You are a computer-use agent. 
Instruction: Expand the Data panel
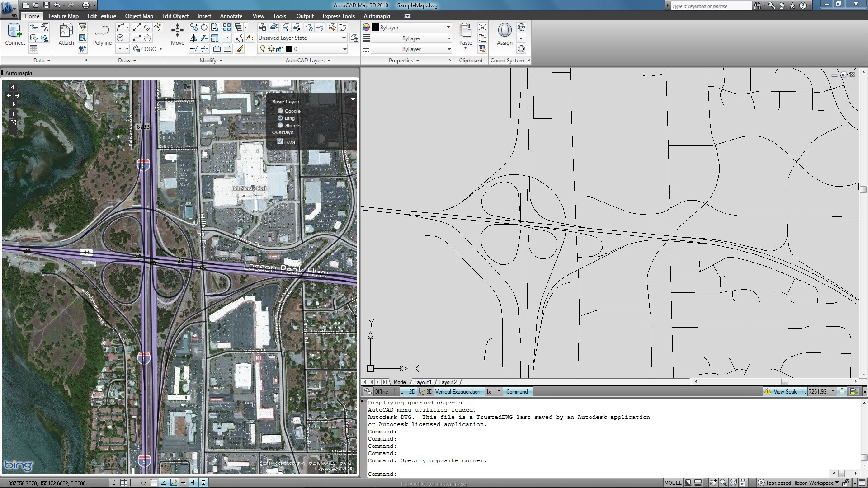click(42, 61)
